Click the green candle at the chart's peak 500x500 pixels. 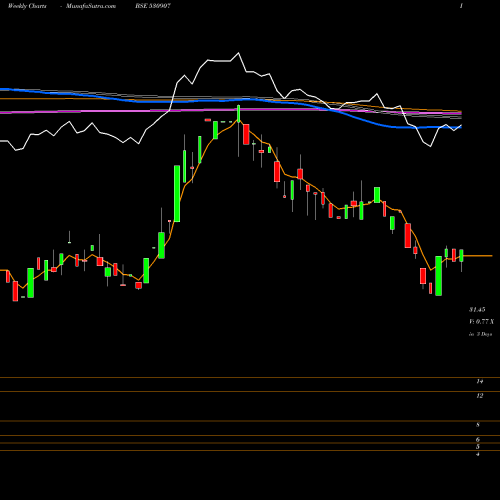tap(239, 113)
